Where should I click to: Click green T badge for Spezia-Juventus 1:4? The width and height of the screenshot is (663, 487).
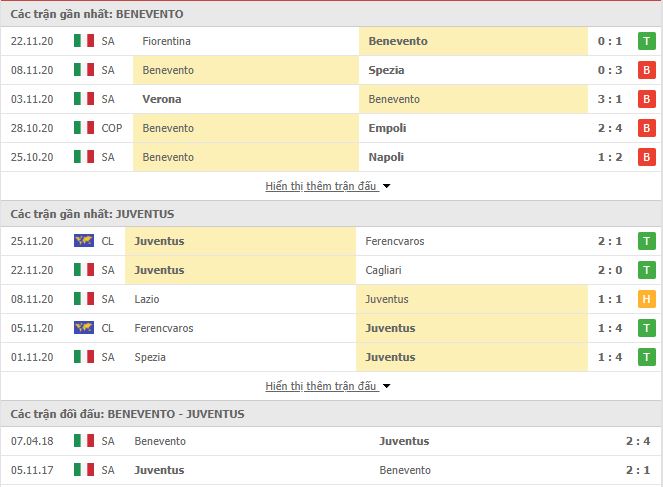coord(647,357)
